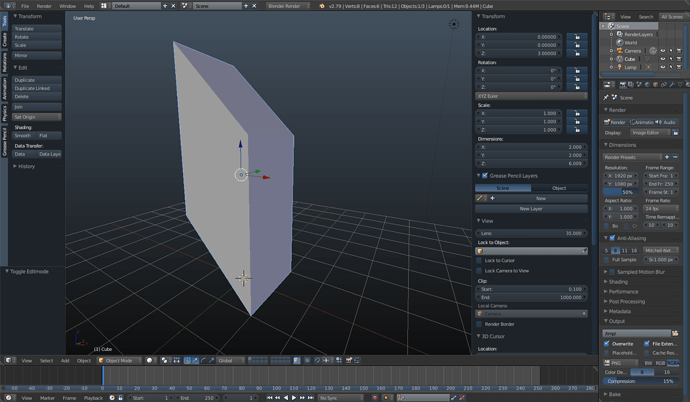Toggle the Camera visibility eye icon
The image size is (690, 402).
click(663, 51)
